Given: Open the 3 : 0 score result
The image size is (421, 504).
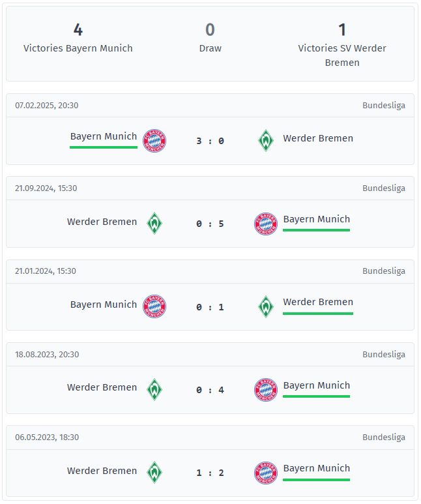Looking at the screenshot, I should click(210, 141).
